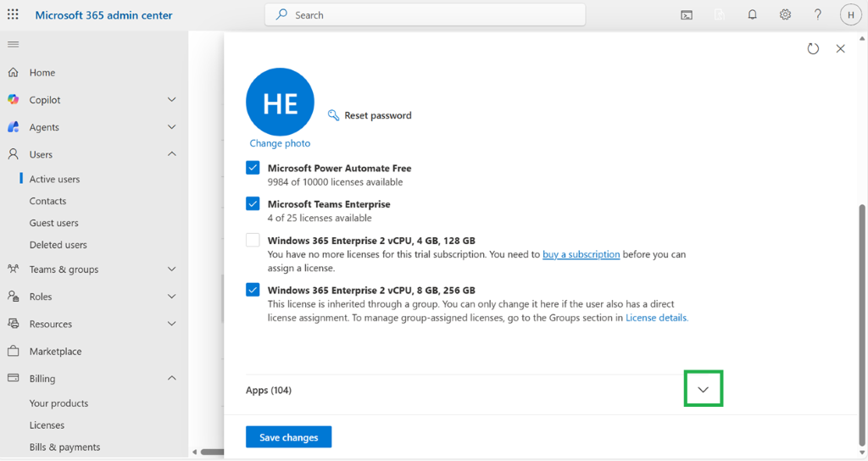Close the user details panel
This screenshot has width=868, height=461.
[x=840, y=48]
